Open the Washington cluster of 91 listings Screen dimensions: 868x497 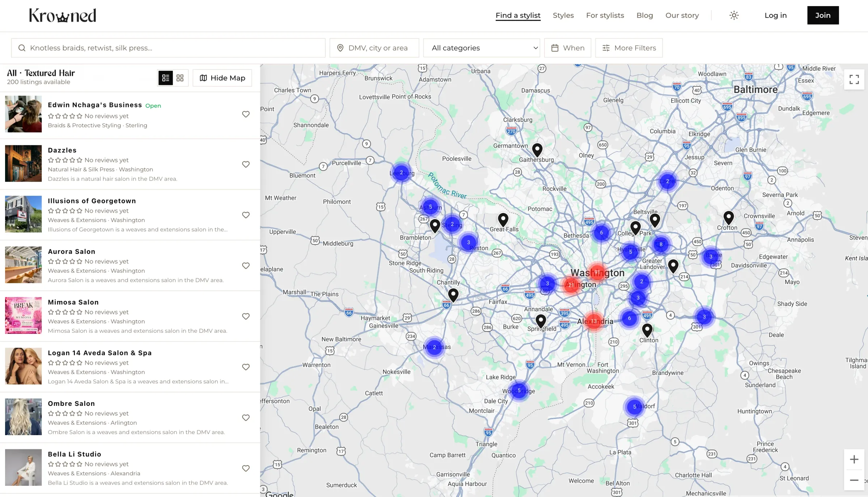tap(597, 272)
